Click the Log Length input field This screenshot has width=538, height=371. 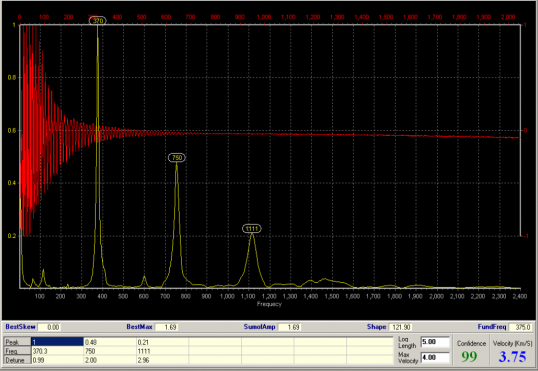point(435,342)
